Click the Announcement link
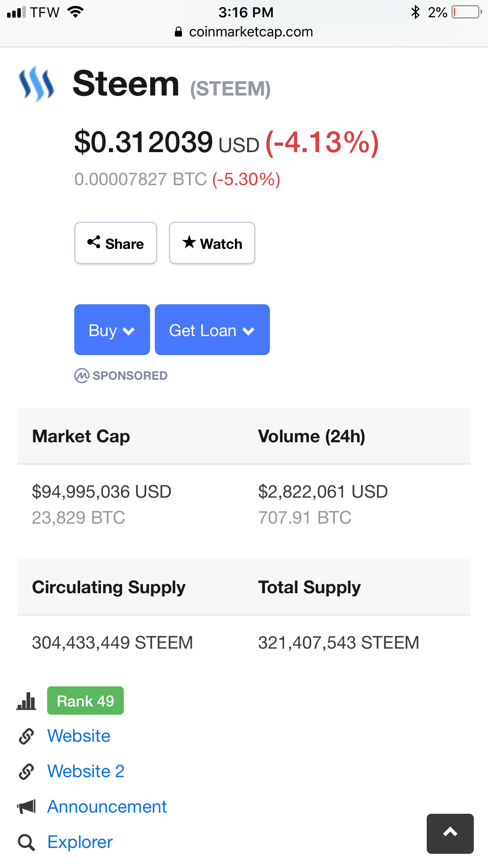 point(107,807)
